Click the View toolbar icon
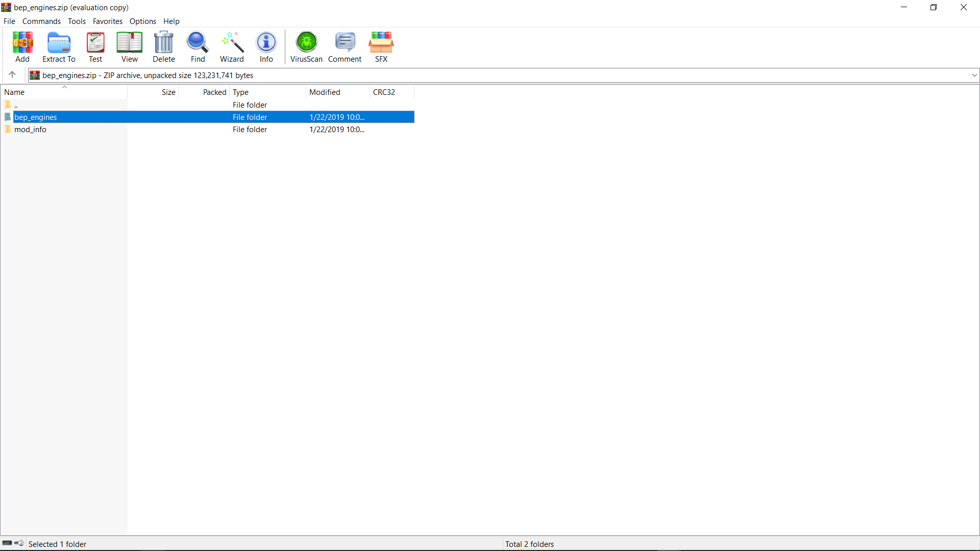 click(129, 47)
